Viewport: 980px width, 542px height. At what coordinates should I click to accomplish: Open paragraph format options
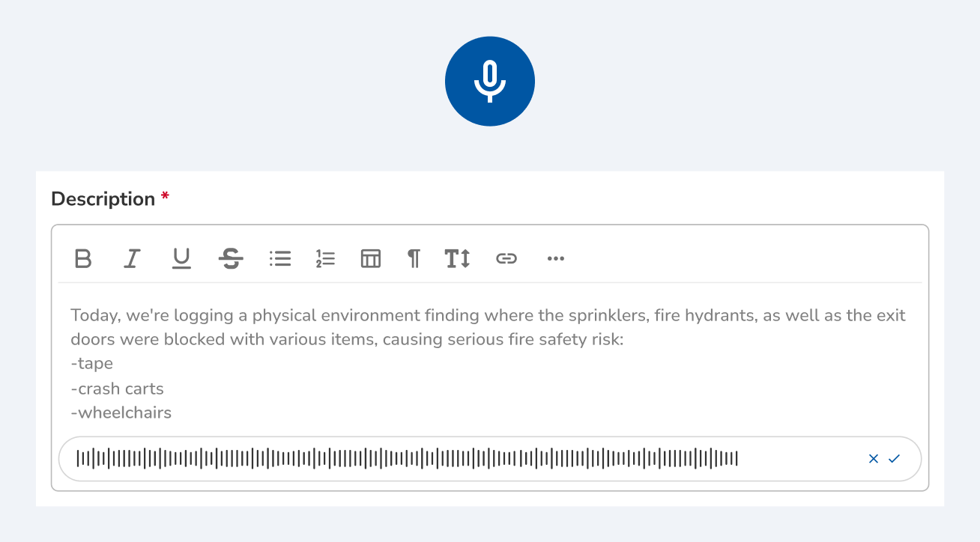point(414,259)
